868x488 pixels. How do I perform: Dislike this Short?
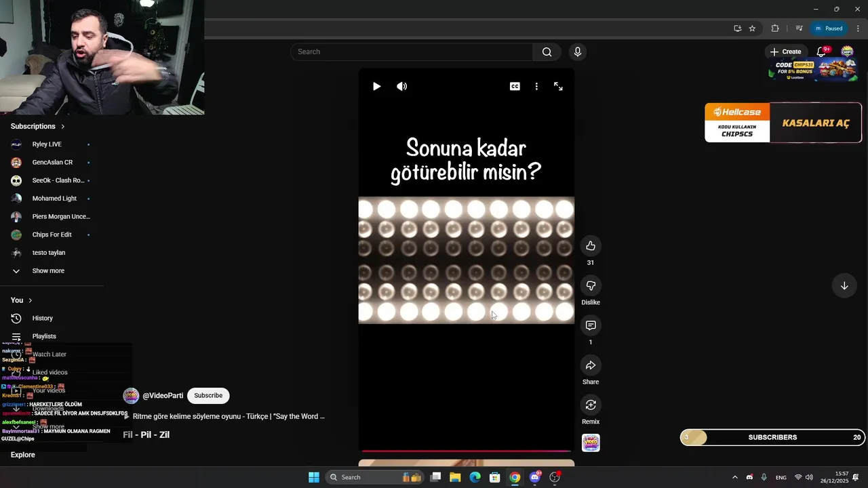(591, 286)
